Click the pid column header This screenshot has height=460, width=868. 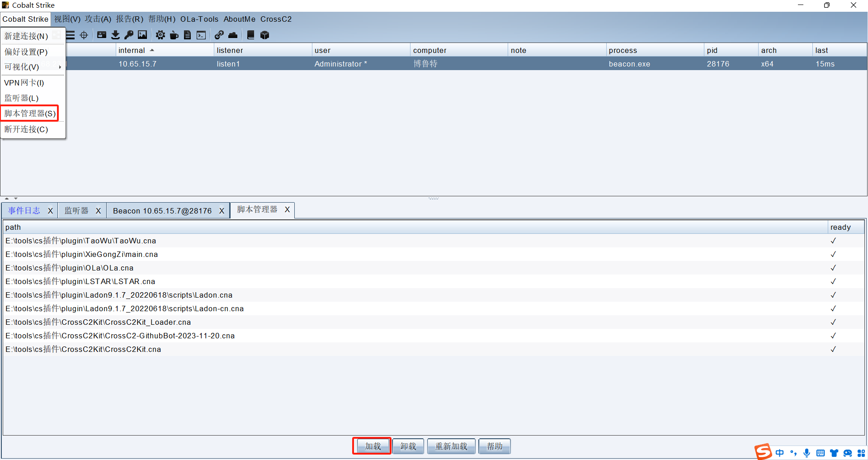tap(731, 50)
